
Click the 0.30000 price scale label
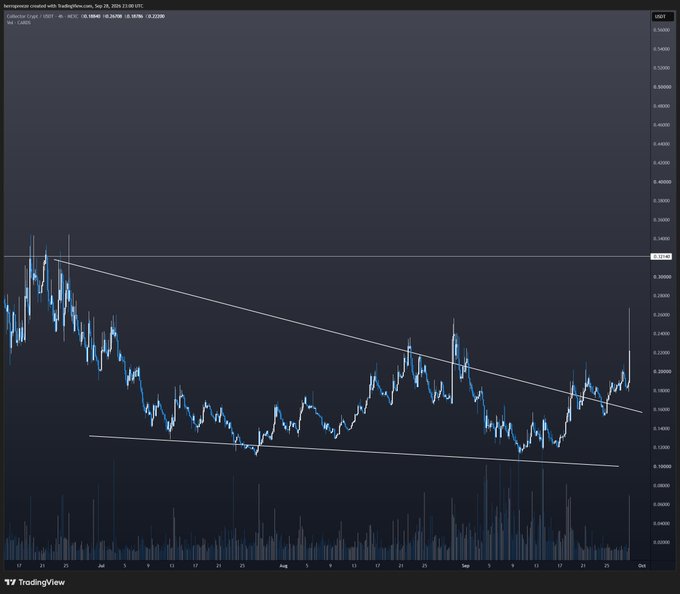(x=661, y=277)
